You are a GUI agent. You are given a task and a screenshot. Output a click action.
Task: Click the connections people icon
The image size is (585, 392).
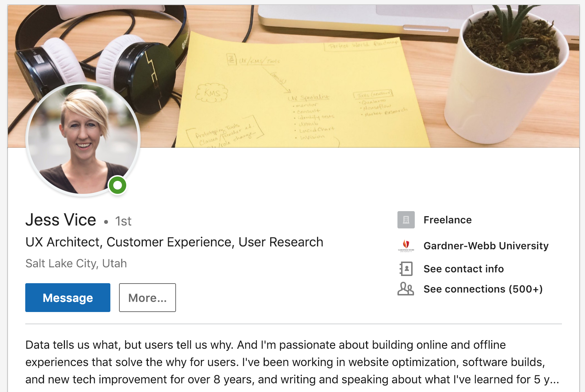pos(406,289)
